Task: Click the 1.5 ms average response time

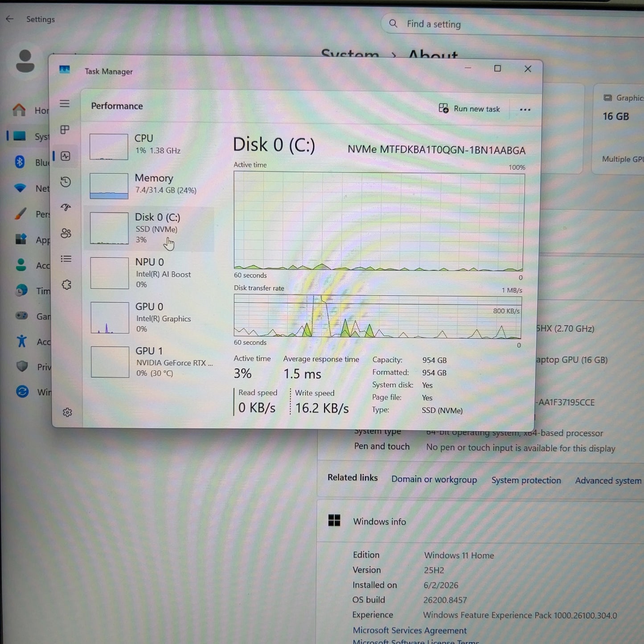Action: point(302,373)
